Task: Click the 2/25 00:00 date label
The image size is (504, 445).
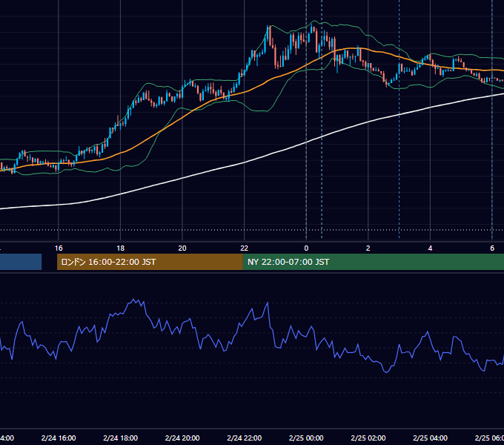Action: coord(306,438)
